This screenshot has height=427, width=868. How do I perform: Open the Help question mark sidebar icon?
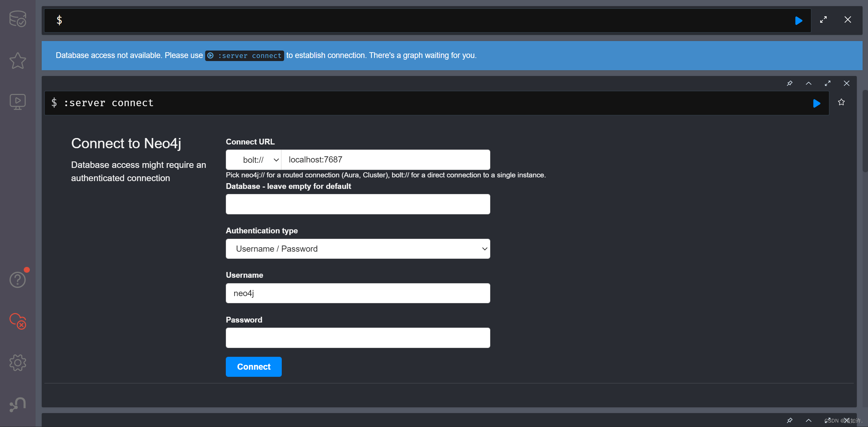(x=18, y=279)
